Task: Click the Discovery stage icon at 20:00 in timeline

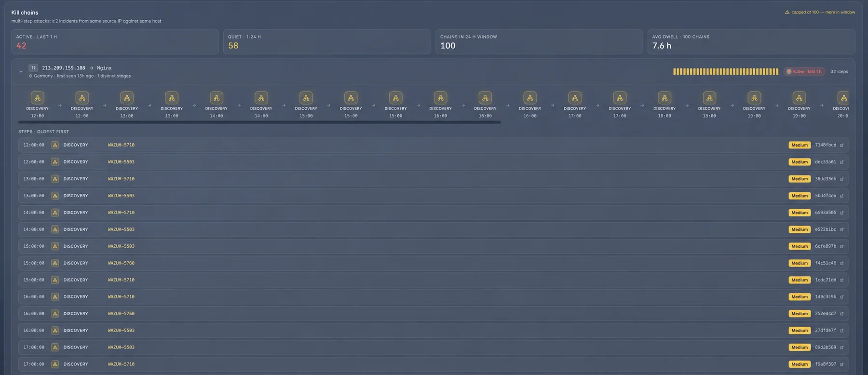Action: pos(843,98)
